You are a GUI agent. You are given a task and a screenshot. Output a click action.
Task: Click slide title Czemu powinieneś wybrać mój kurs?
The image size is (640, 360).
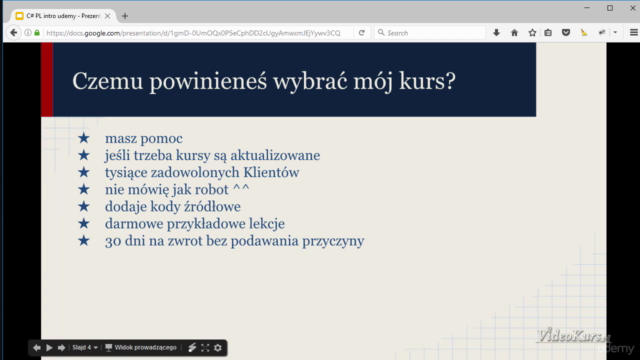coord(264,81)
